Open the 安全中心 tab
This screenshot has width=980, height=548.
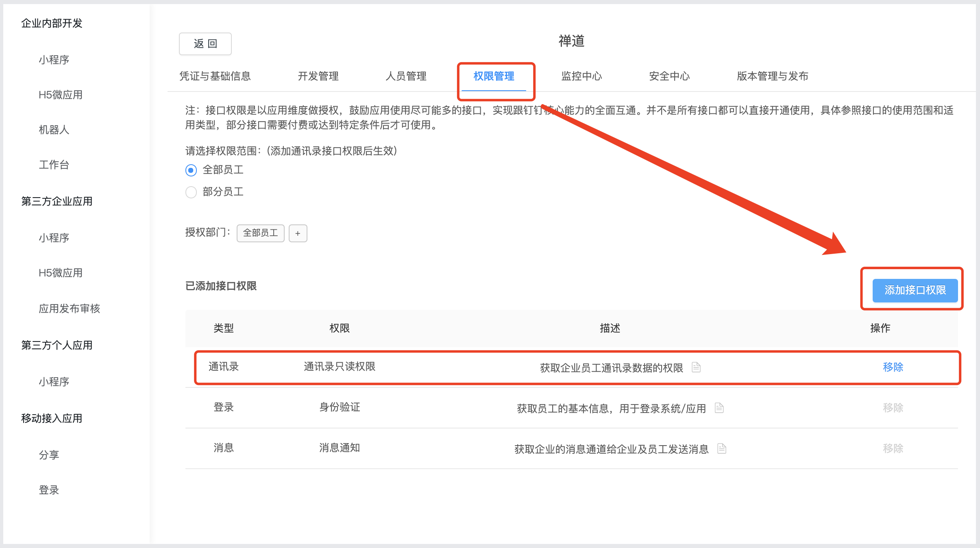coord(669,76)
